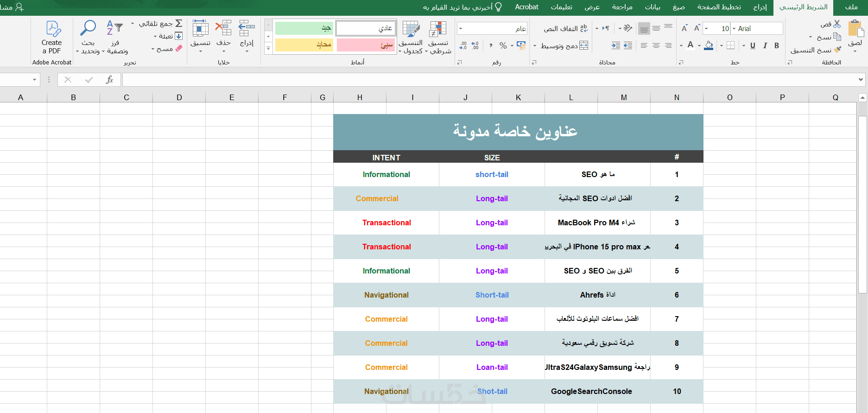
Task: Toggle Top Align vertical alignment
Action: (x=668, y=26)
